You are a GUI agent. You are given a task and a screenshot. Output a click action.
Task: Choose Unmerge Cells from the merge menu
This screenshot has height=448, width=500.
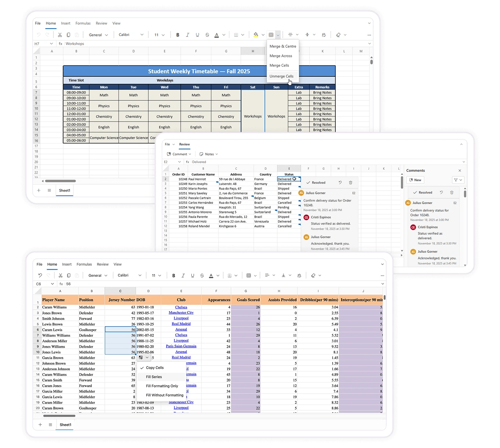pyautogui.click(x=281, y=76)
